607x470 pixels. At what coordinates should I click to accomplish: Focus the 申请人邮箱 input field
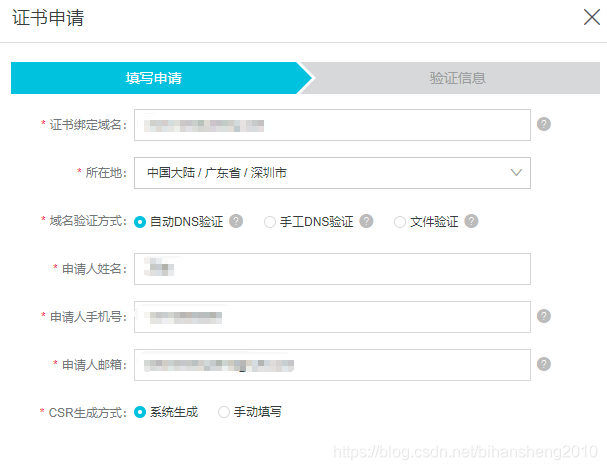[332, 365]
